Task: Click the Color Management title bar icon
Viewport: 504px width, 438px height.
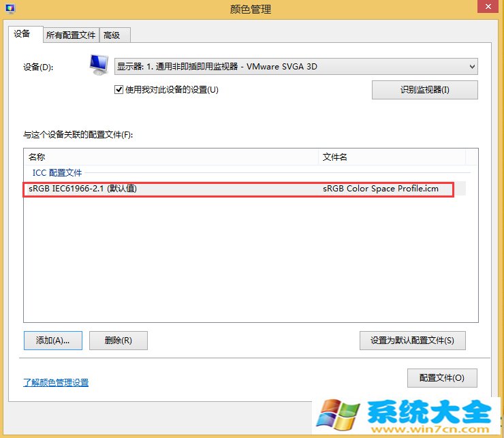Action: coord(10,9)
